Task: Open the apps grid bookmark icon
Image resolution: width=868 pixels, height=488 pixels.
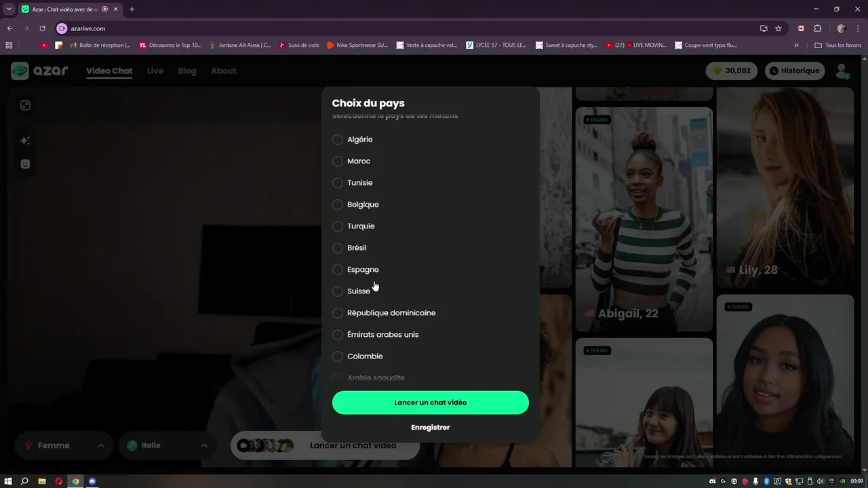Action: pyautogui.click(x=9, y=45)
